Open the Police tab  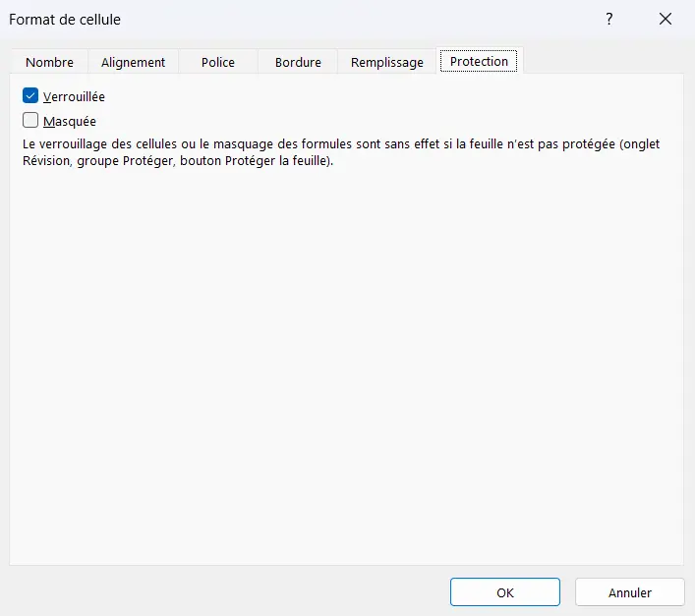tap(217, 62)
